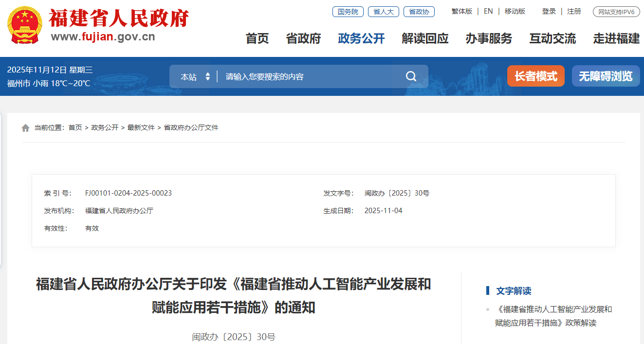Enable 长者模式 elderly mode
This screenshot has height=344, width=644.
point(535,76)
